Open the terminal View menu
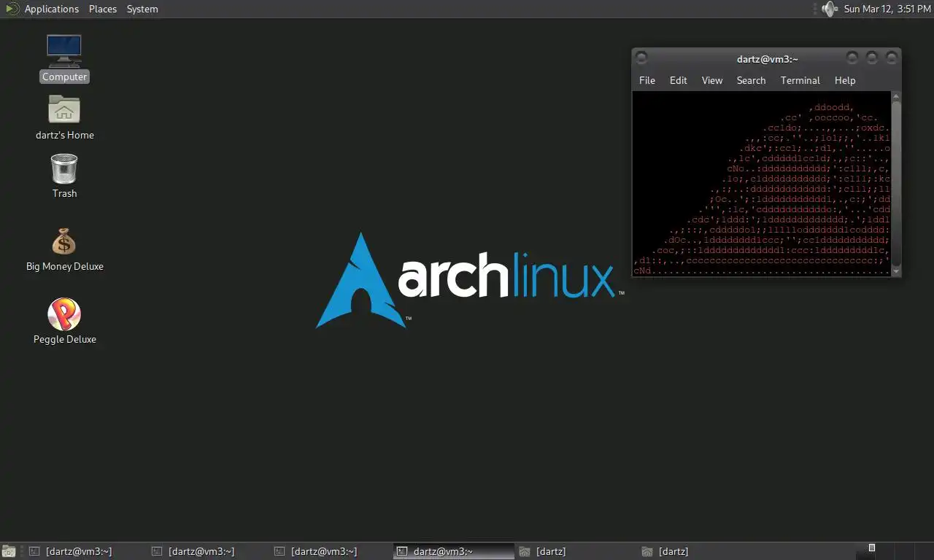Image resolution: width=934 pixels, height=560 pixels. click(712, 80)
